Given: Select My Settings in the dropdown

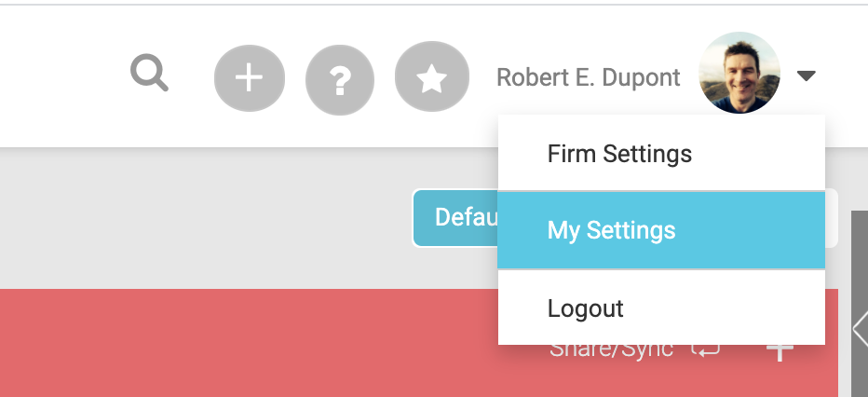Looking at the screenshot, I should click(x=661, y=230).
